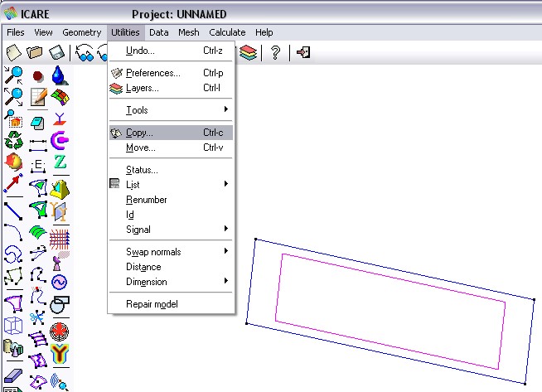Expand the Dimension submenu arrow
The image size is (542, 392).
[x=226, y=280]
